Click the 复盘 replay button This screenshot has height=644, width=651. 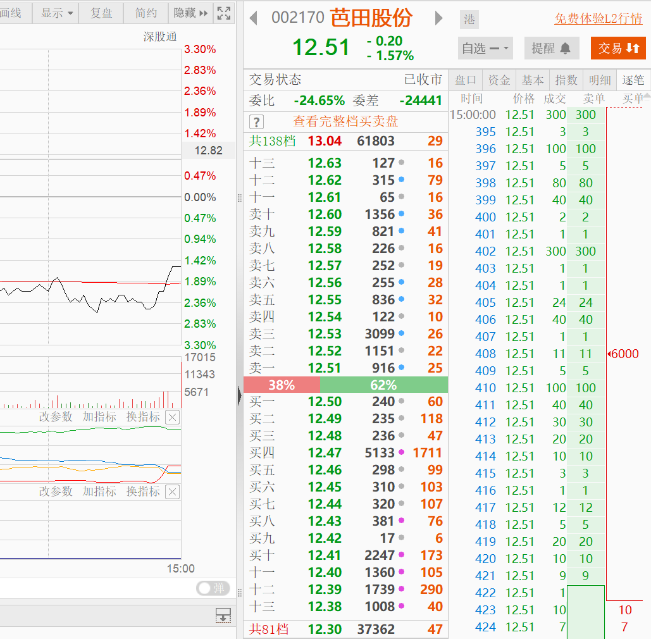pyautogui.click(x=101, y=13)
